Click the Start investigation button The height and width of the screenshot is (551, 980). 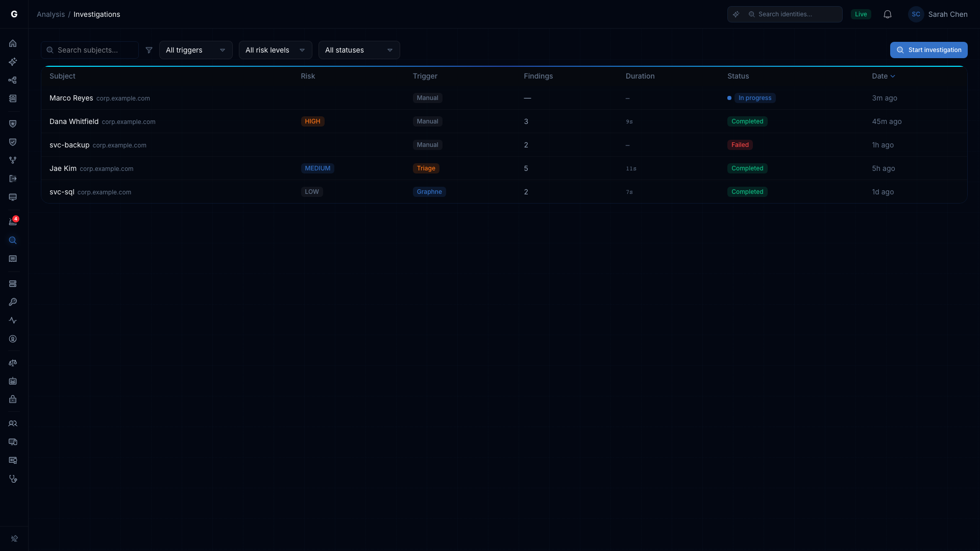pos(929,50)
